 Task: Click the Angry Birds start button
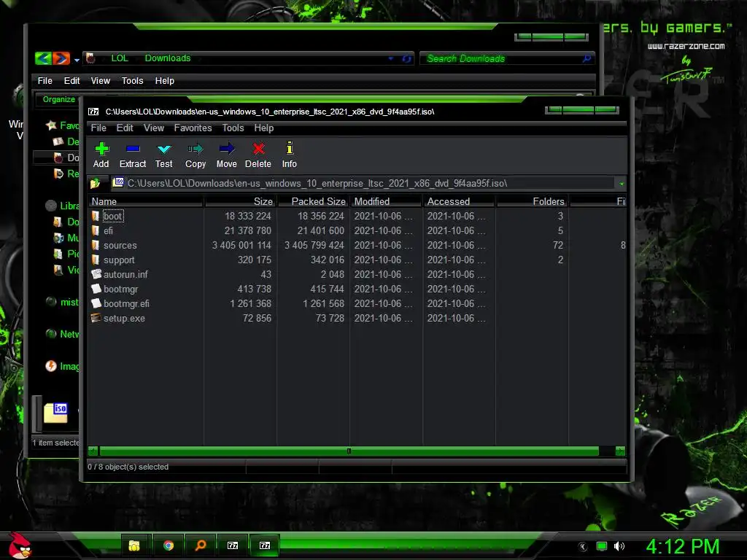19,545
